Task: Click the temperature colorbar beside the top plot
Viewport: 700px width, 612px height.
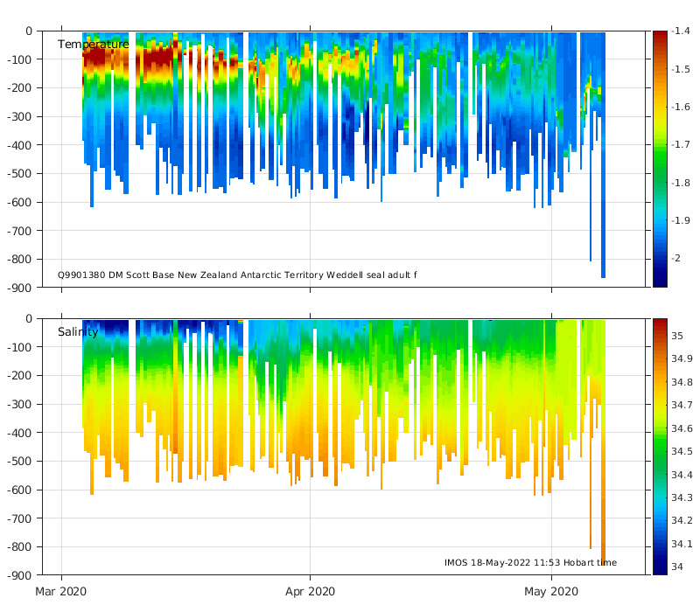Action: tap(660, 158)
